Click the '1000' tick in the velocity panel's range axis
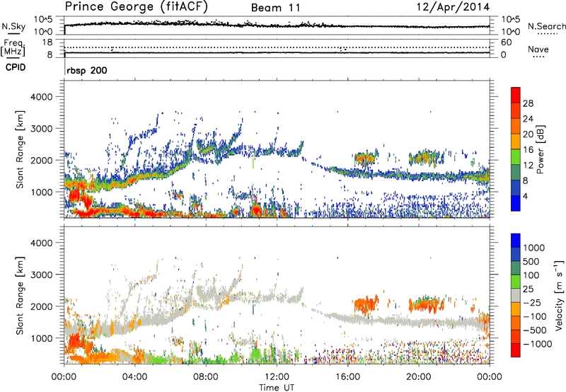The image size is (566, 392). (x=42, y=338)
